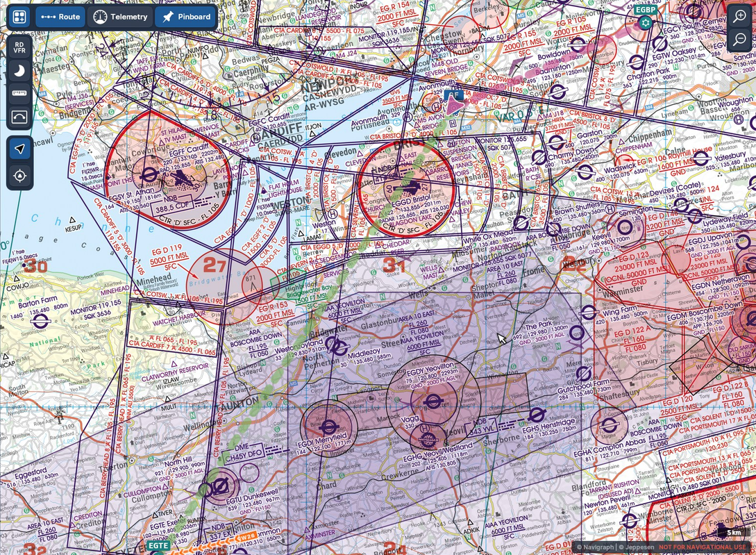Viewport: 756px width, 555px height.
Task: Click the 5 km map scale indicator
Action: (x=734, y=533)
